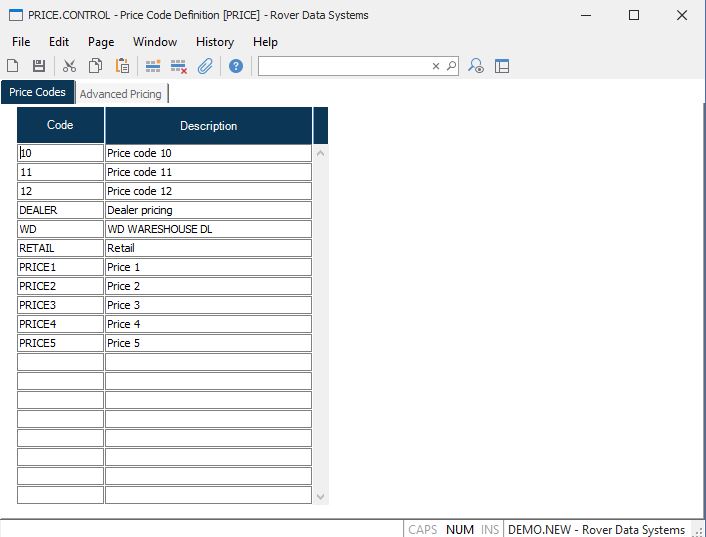
Task: Click the record lookup eye icon
Action: pyautogui.click(x=476, y=66)
